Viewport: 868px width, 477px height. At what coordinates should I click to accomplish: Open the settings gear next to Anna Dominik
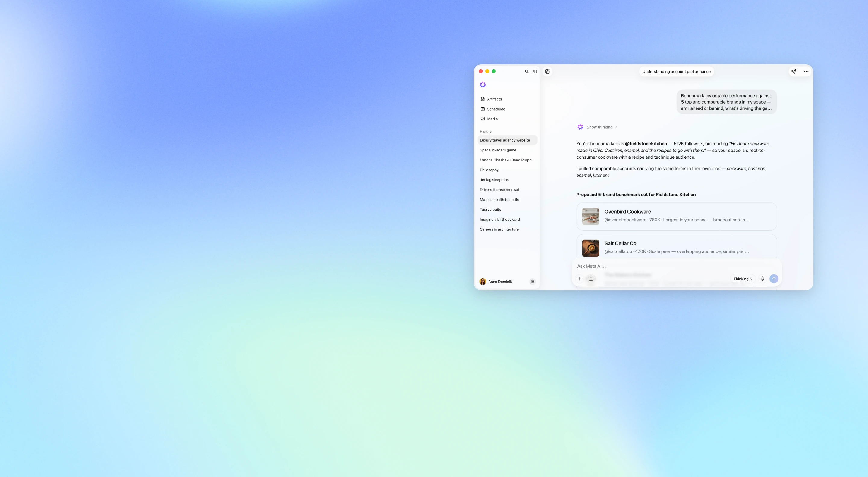[x=532, y=282]
